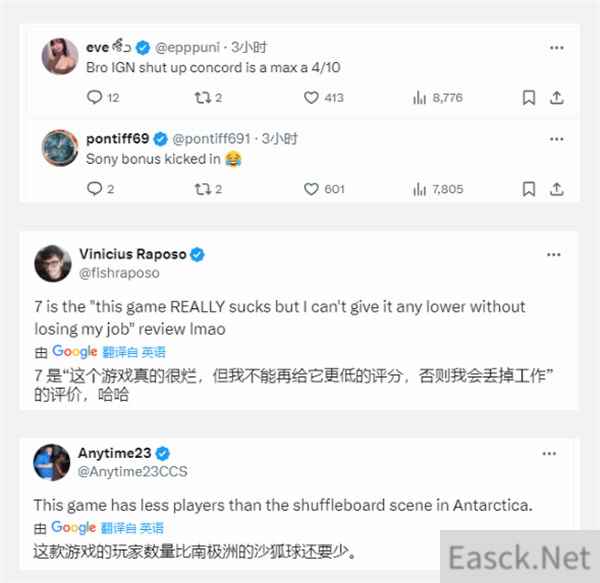View analytics showing 8,776 views
Screen dimensions: 600x583
[438, 98]
